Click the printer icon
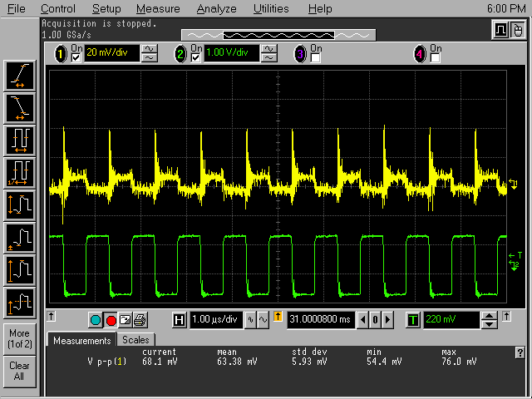Image resolution: width=532 pixels, height=399 pixels. click(140, 320)
